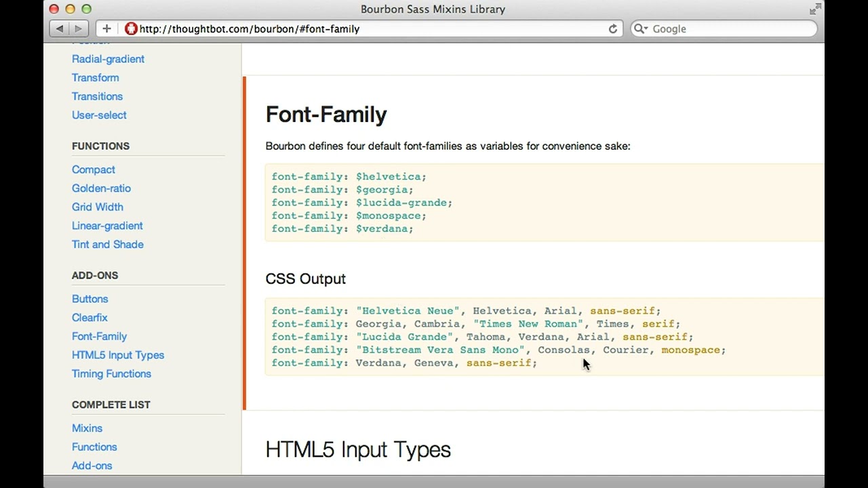Go forward with the browser forward arrow
This screenshot has height=488, width=868.
coord(78,28)
